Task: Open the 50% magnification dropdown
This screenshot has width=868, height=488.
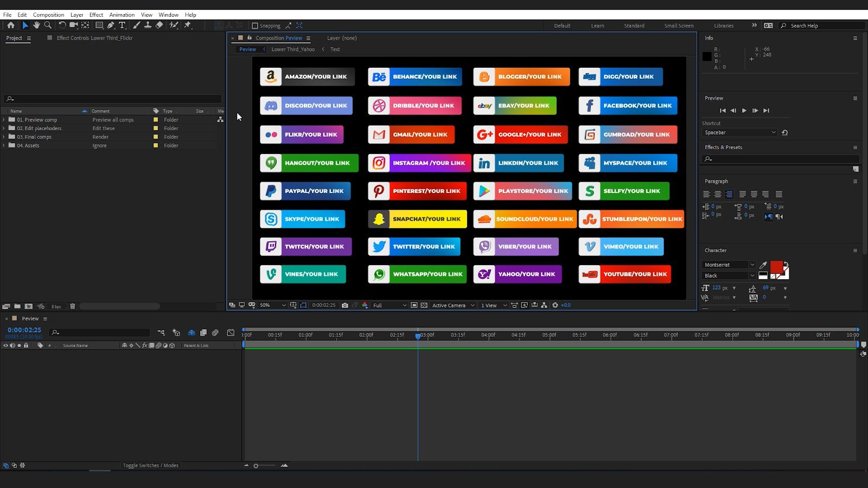Action: tap(272, 305)
